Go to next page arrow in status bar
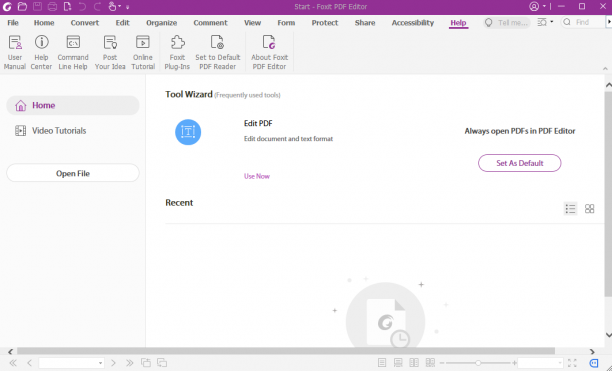612x371 pixels. pos(113,363)
